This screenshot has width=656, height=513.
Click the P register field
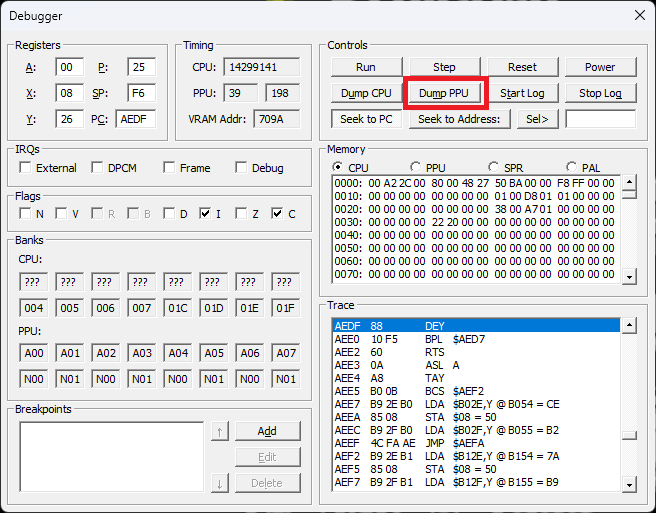[141, 67]
